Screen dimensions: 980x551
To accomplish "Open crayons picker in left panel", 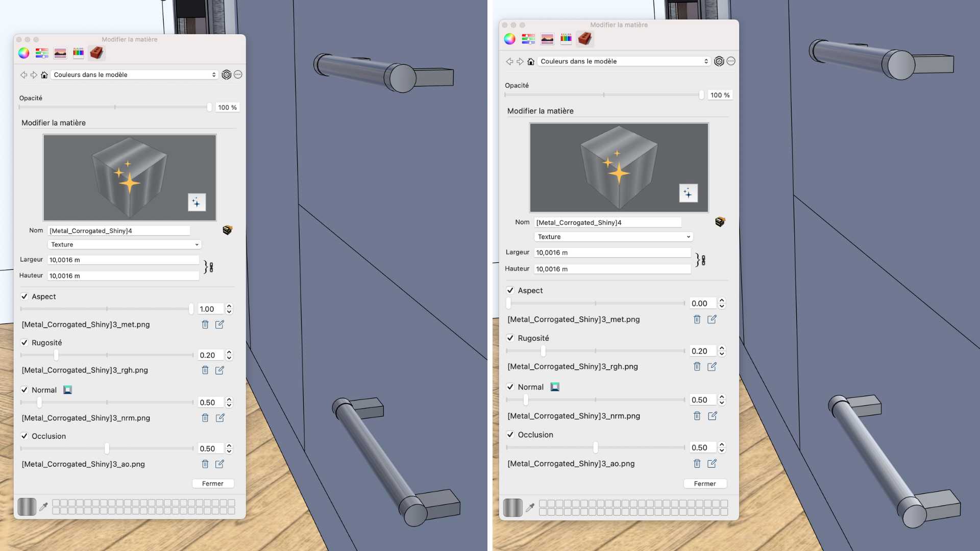I will pos(78,53).
